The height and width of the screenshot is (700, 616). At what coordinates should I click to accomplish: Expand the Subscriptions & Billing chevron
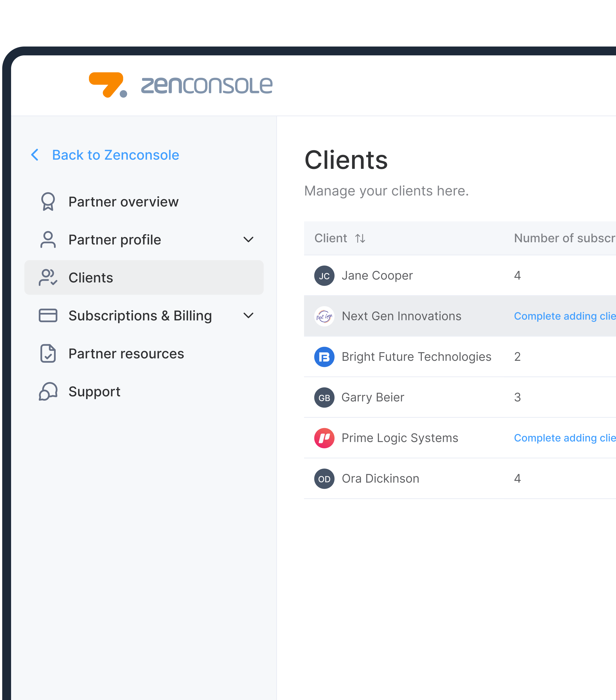[248, 315]
